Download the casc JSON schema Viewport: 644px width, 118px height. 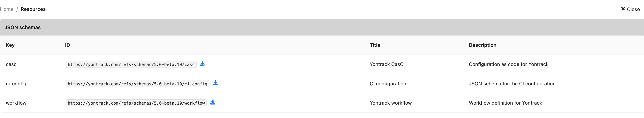click(x=203, y=64)
